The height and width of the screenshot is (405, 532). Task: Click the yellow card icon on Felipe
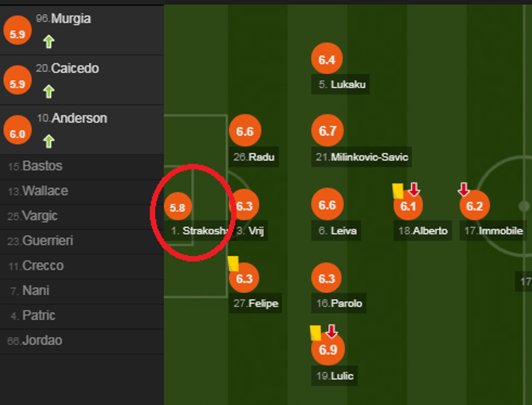pos(233,262)
